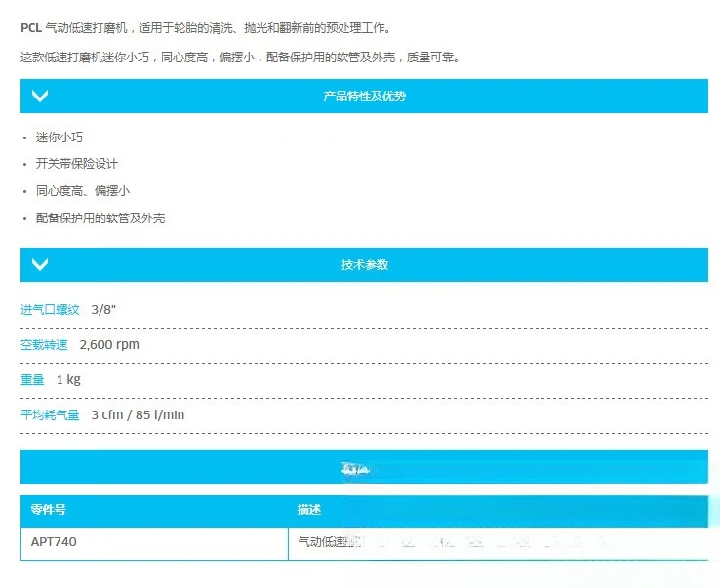Open the 空载转速 parameter link

pyautogui.click(x=44, y=345)
